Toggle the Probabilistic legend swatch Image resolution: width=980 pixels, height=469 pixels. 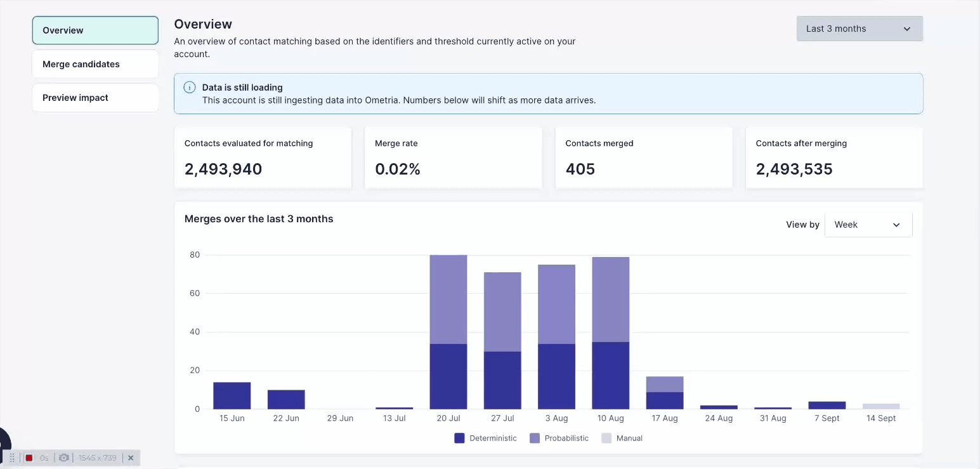pos(535,438)
